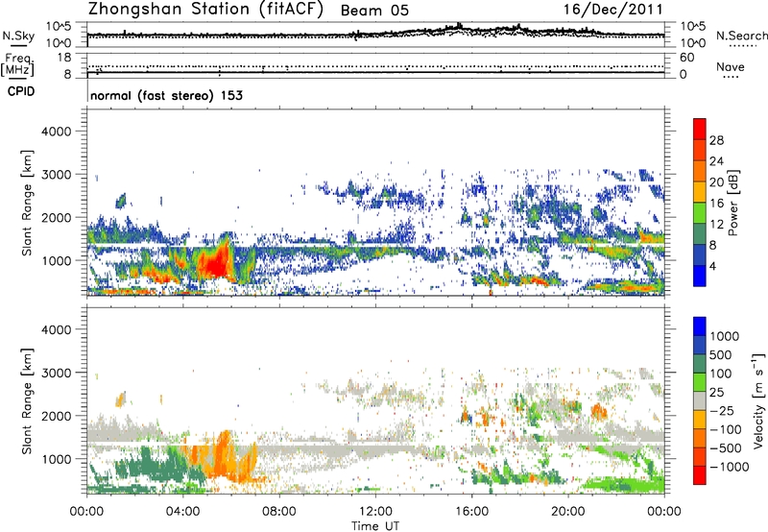Click the 18 tick on frequency axis
The height and width of the screenshot is (532, 768).
pyautogui.click(x=64, y=58)
